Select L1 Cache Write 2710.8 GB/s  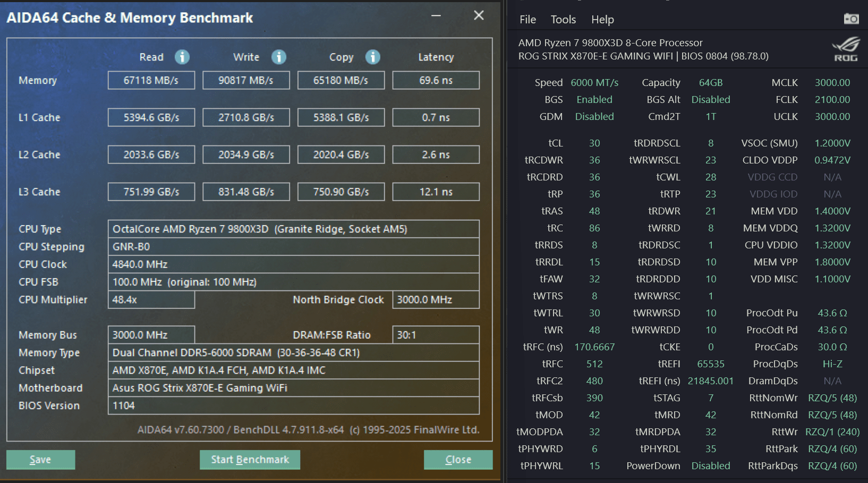pyautogui.click(x=246, y=117)
